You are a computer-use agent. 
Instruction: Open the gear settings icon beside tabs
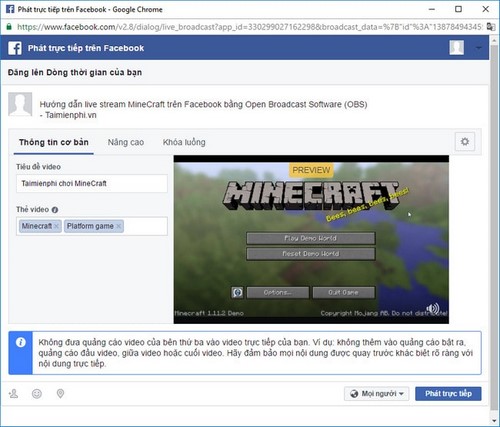tap(465, 142)
